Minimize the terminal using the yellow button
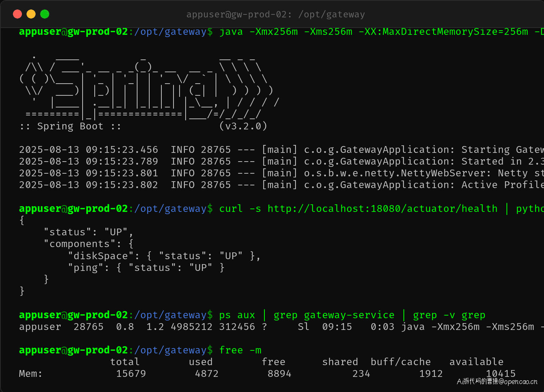Image resolution: width=544 pixels, height=392 pixels. [x=31, y=14]
